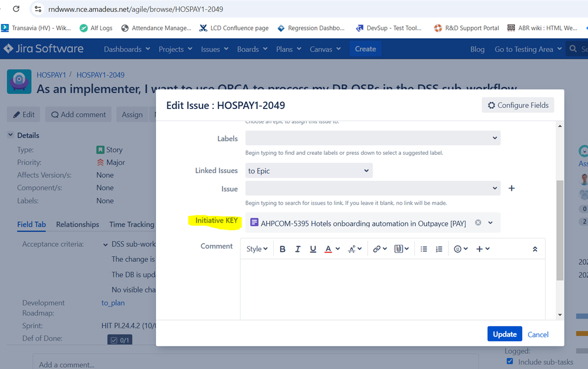Click the Update button

[504, 334]
